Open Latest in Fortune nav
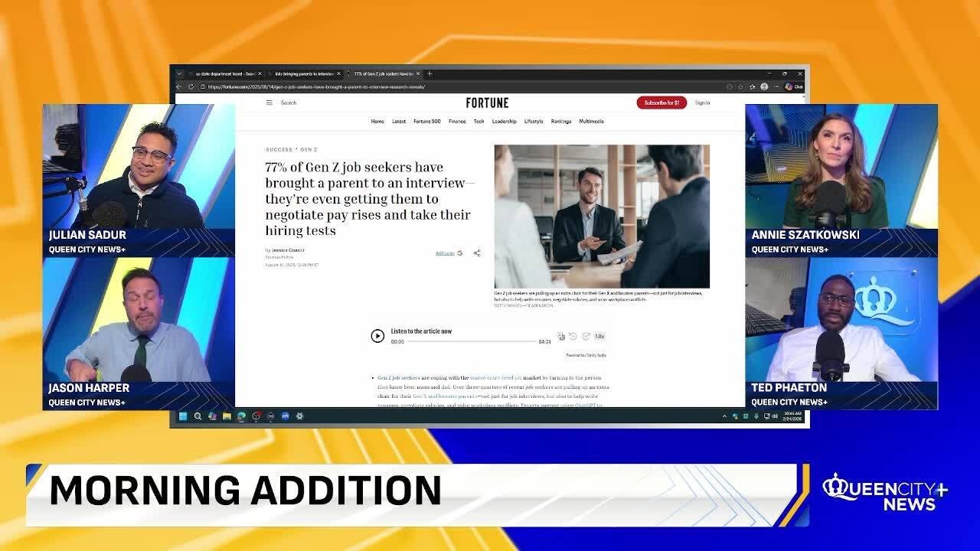 click(x=399, y=122)
